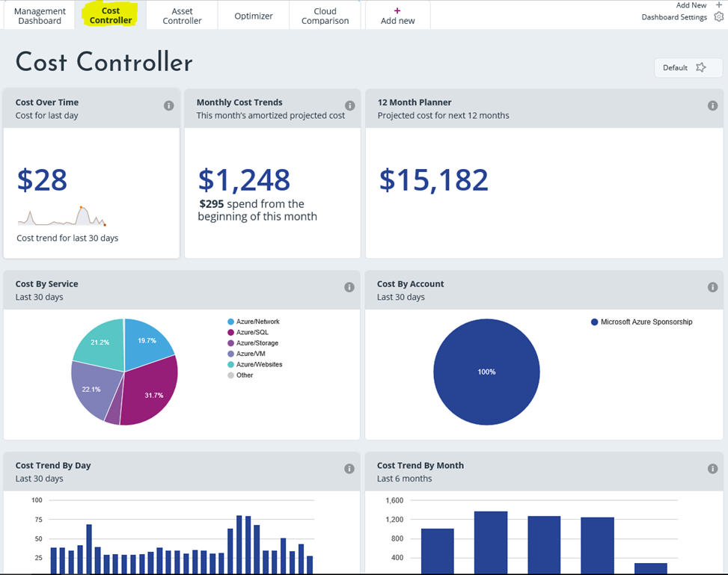
Task: Click the 100% account pie chart
Action: (486, 372)
